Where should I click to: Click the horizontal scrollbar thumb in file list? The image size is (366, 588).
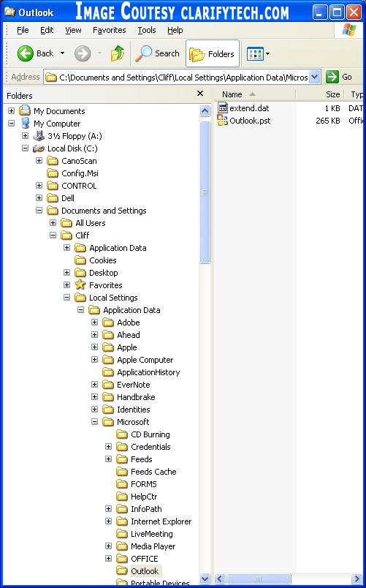click(x=259, y=578)
